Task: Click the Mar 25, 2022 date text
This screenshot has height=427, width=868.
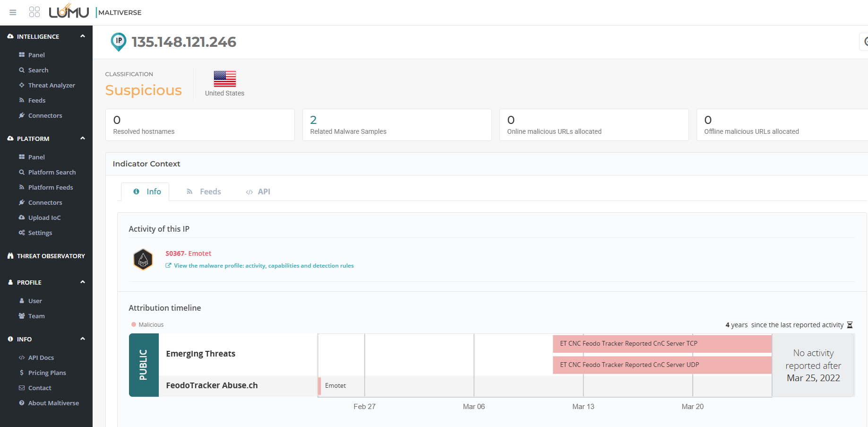Action: pyautogui.click(x=813, y=378)
